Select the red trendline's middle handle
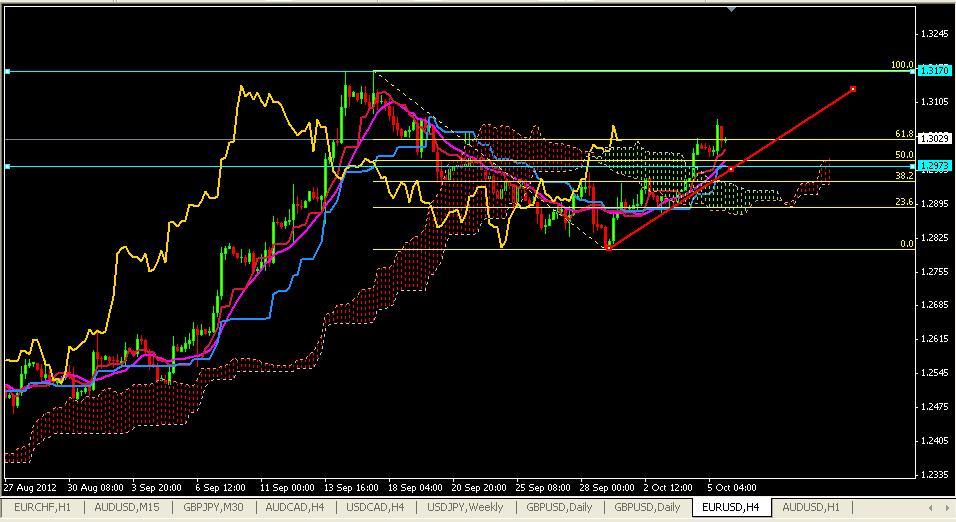The height and width of the screenshot is (522, 956). 730,169
